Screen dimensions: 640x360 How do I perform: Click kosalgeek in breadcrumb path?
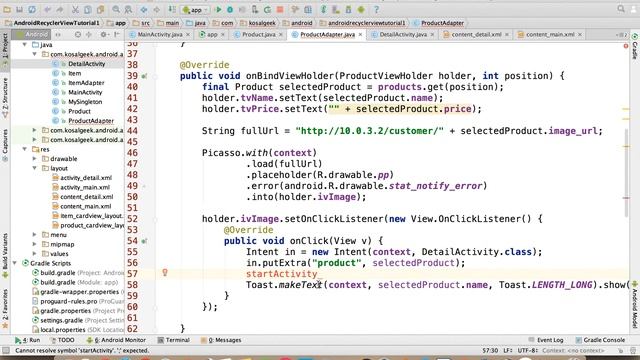(262, 23)
